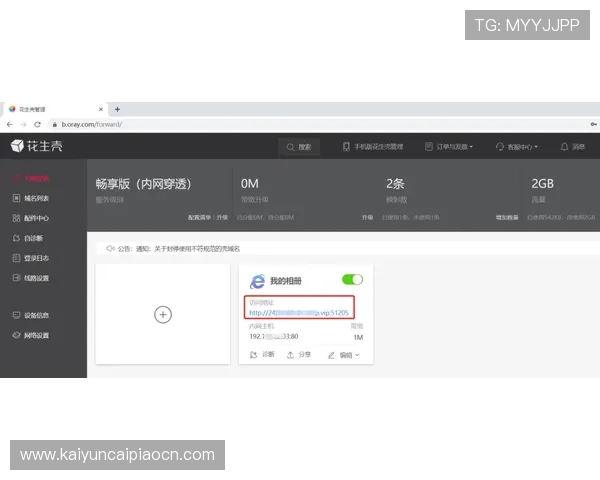This screenshot has height=480, width=600.
Task: Click the 客服中心 headset icon
Action: (500, 147)
